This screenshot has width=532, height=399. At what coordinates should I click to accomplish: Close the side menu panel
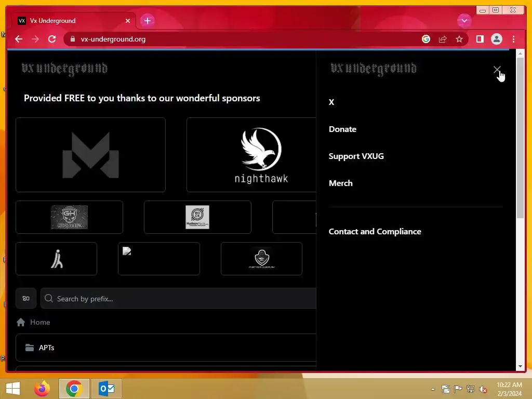(x=497, y=70)
